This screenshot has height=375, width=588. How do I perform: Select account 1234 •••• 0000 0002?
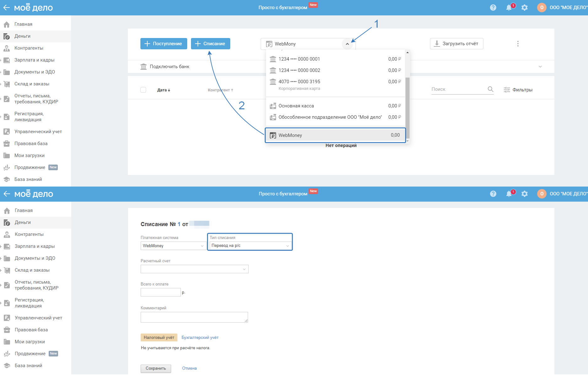(x=335, y=70)
